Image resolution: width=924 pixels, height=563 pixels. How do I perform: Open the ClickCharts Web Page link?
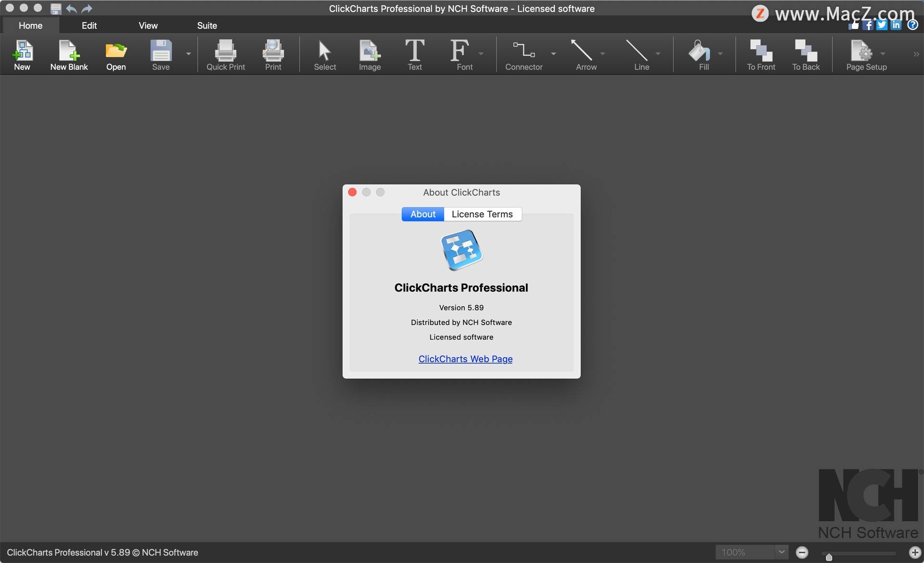point(465,359)
